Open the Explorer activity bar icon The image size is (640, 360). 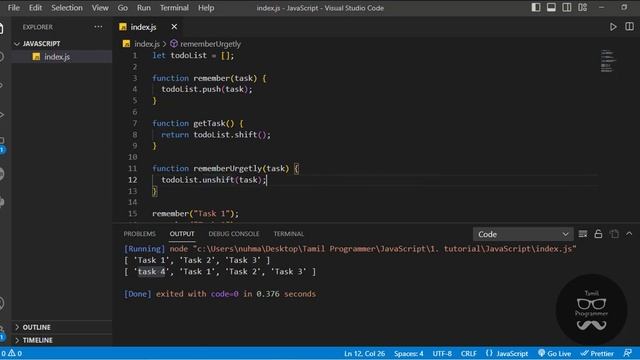click(x=2, y=29)
